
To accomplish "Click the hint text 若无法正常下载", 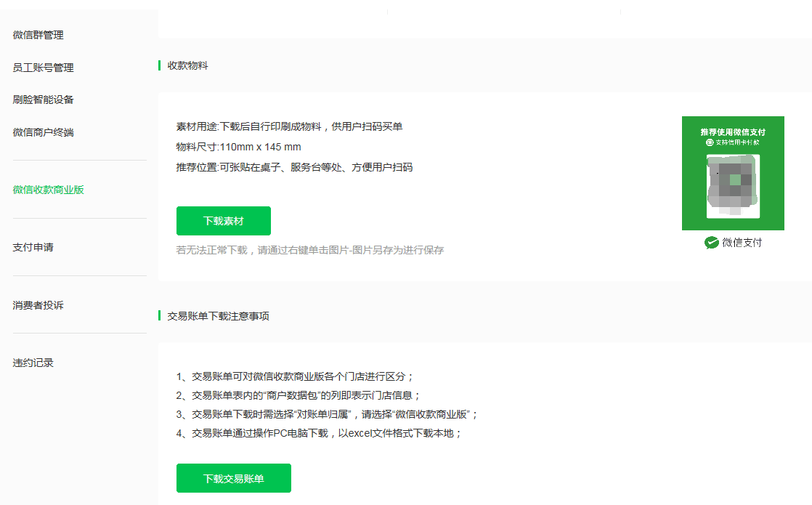I will [x=309, y=250].
